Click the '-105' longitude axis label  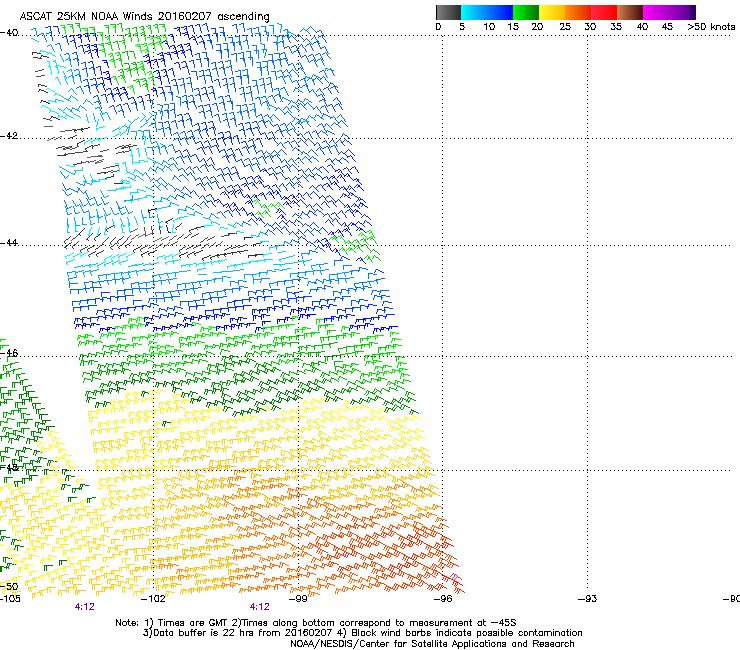[x=10, y=599]
